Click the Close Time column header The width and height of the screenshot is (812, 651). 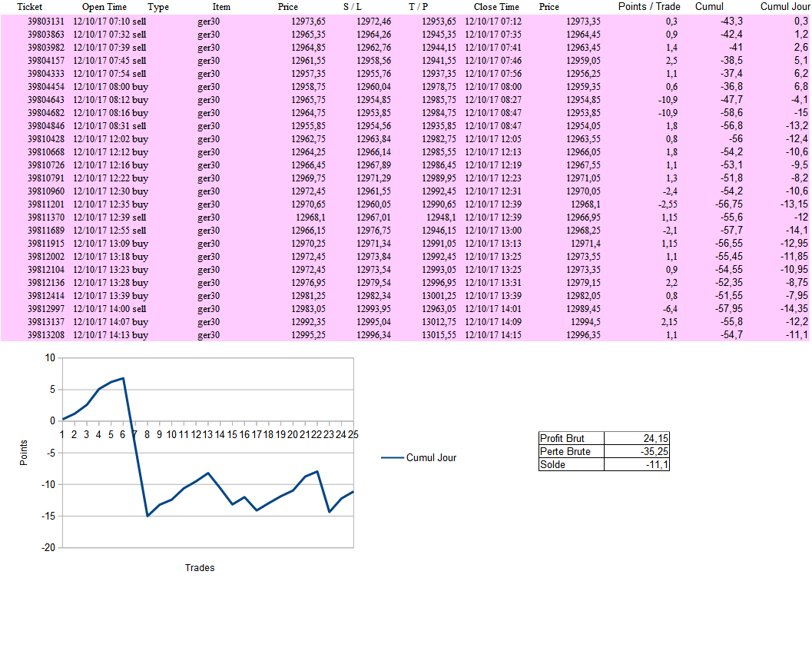tap(496, 7)
